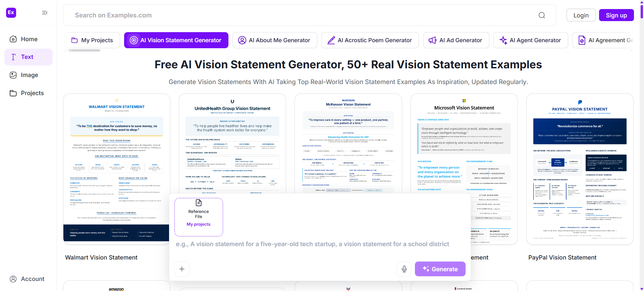Click the Reference File document icon
The image size is (644, 291).
[x=199, y=203]
